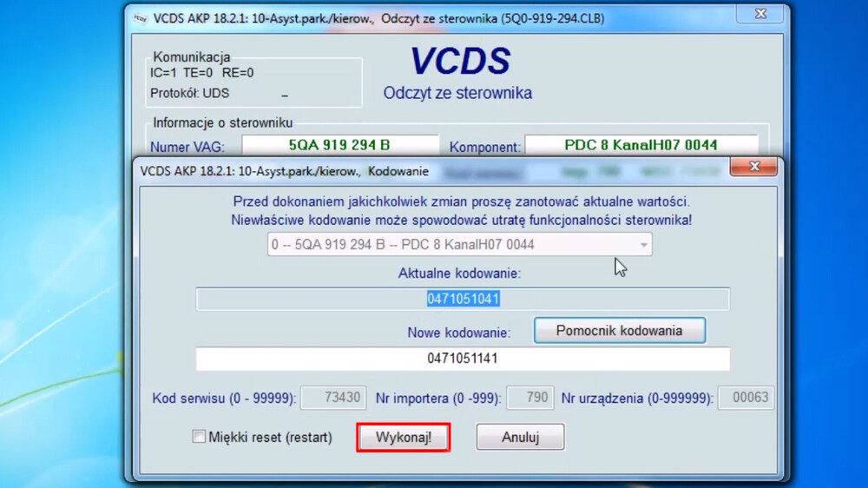Click the Komponent value box
Viewport: 868px width, 488px height.
(641, 145)
